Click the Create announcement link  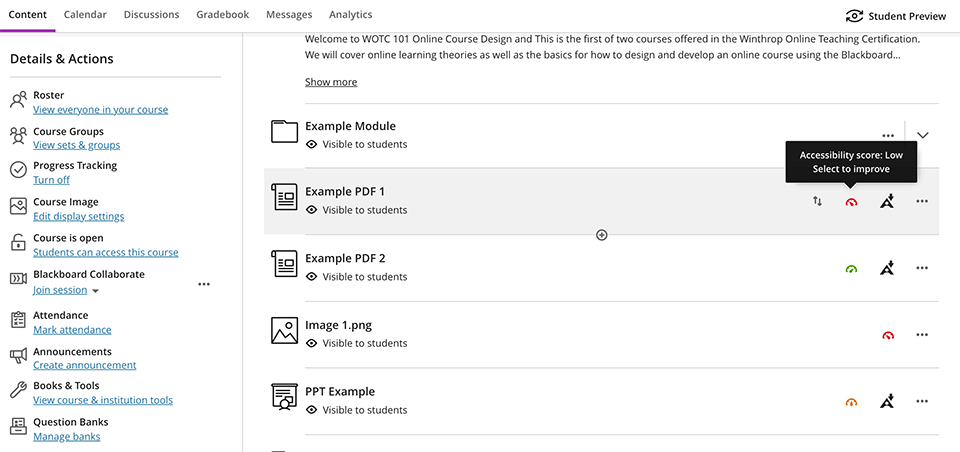84,365
